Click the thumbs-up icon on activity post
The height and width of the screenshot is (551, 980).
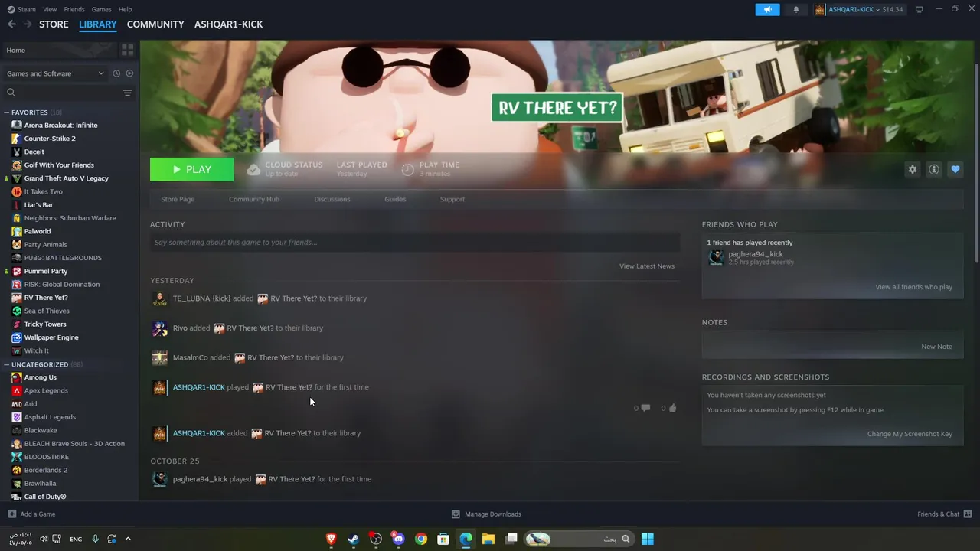[672, 408]
